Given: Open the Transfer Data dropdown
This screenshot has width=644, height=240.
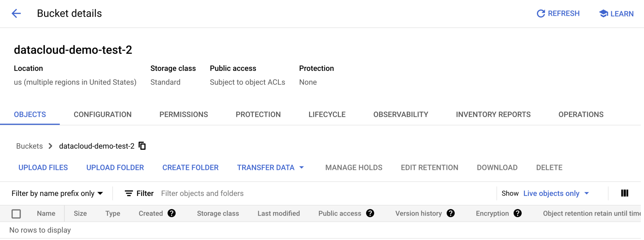Looking at the screenshot, I should click(270, 167).
